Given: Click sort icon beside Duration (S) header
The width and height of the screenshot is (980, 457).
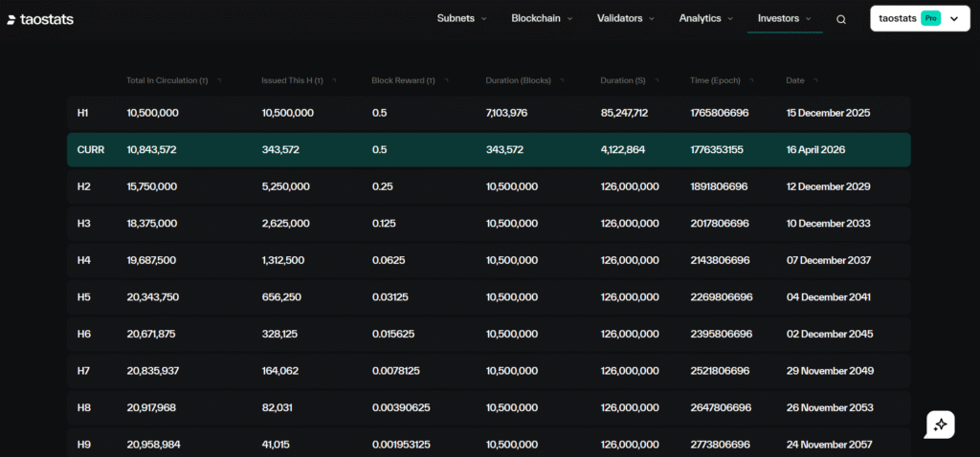Looking at the screenshot, I should tap(657, 80).
